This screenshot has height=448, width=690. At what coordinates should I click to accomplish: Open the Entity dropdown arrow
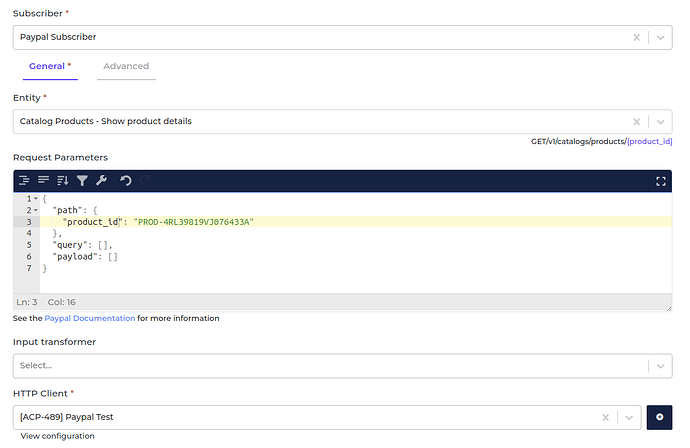(661, 122)
